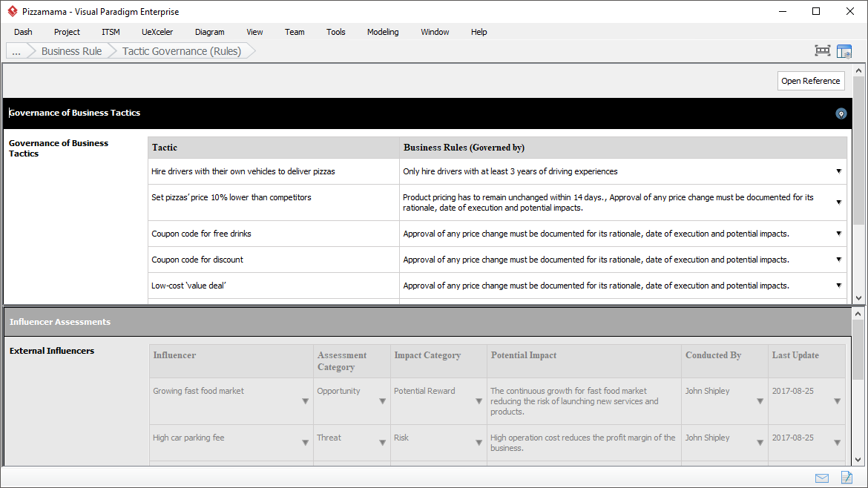Select the Influencer Assessments section header
Image resolution: width=868 pixels, height=488 pixels.
coord(60,322)
